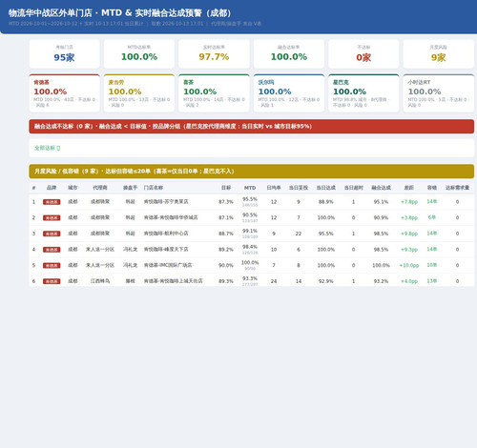Viewport: 477px width, 448px height.
Task: Click the 融合达成 column header
Action: 381,188
